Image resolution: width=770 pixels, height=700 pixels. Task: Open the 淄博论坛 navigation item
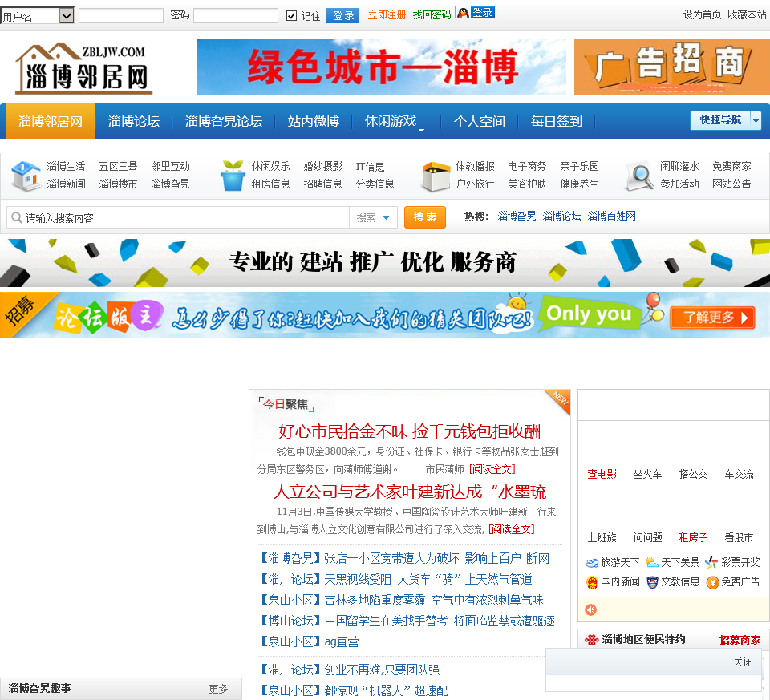(134, 121)
